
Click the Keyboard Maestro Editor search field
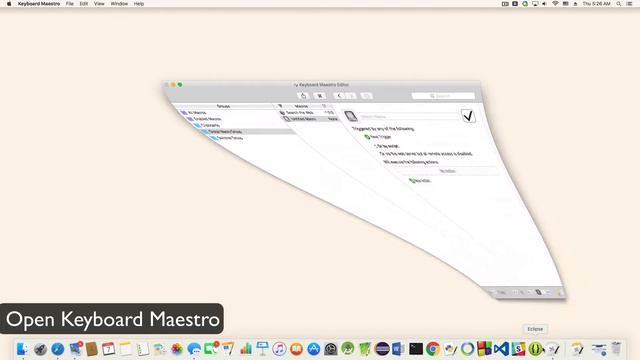(x=443, y=96)
